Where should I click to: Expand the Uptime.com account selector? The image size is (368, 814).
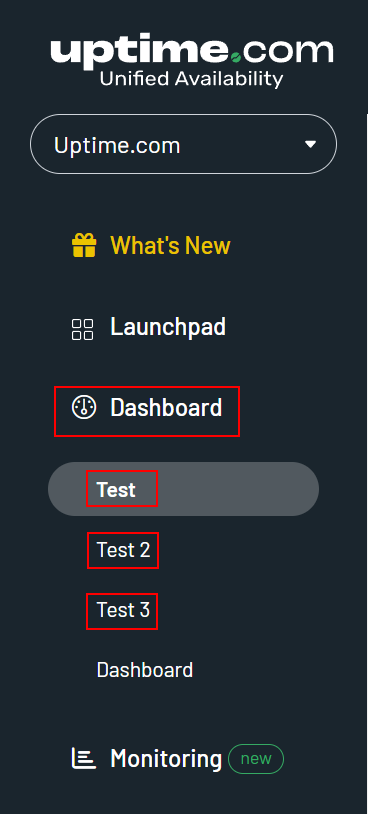[x=183, y=144]
